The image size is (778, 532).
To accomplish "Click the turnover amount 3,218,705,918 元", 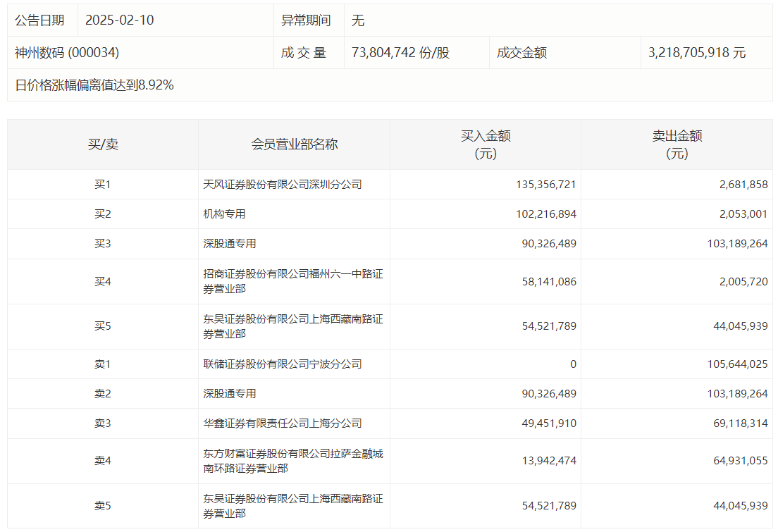I will coord(696,53).
